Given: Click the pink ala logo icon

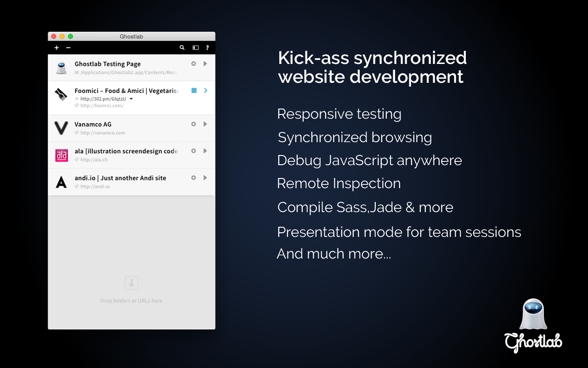Looking at the screenshot, I should point(61,155).
